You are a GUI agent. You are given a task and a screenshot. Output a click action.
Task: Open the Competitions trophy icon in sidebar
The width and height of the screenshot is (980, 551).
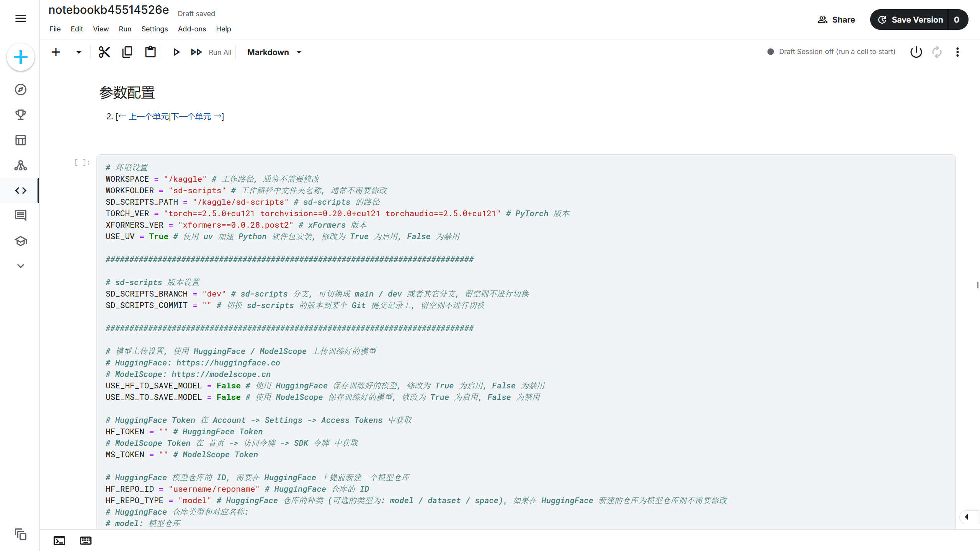(x=21, y=115)
